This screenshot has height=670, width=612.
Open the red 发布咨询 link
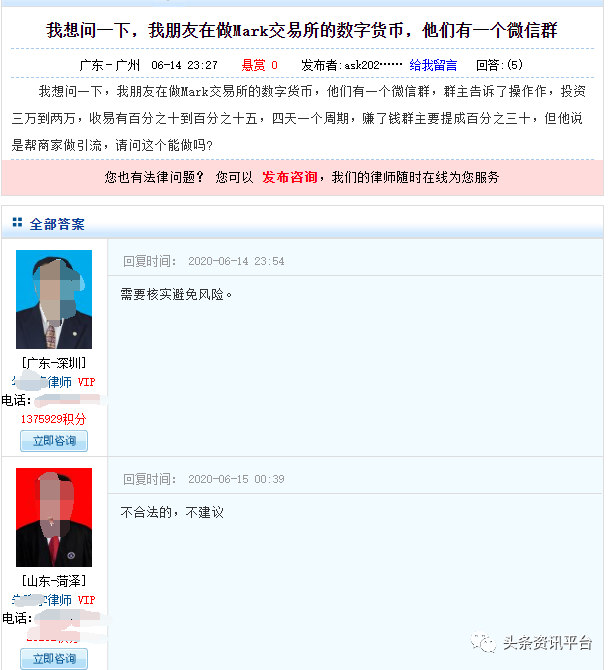pyautogui.click(x=289, y=177)
